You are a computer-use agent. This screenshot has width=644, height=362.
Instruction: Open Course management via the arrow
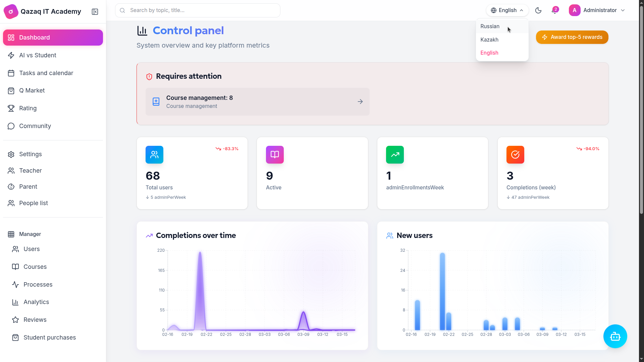(360, 102)
